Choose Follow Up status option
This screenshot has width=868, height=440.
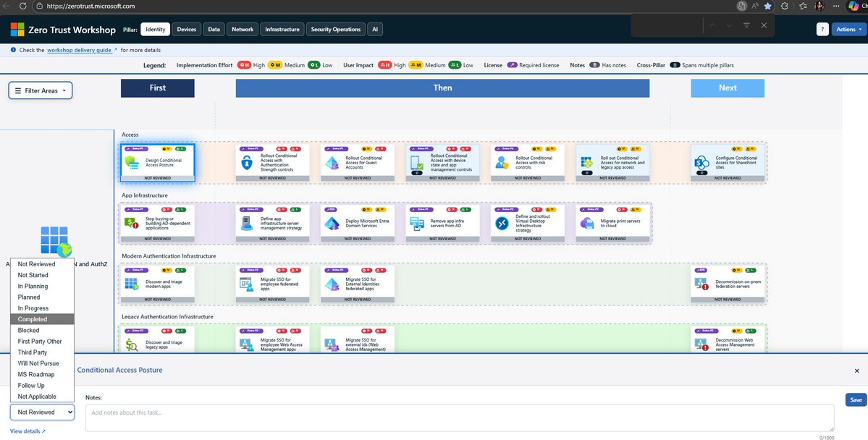(x=42, y=386)
